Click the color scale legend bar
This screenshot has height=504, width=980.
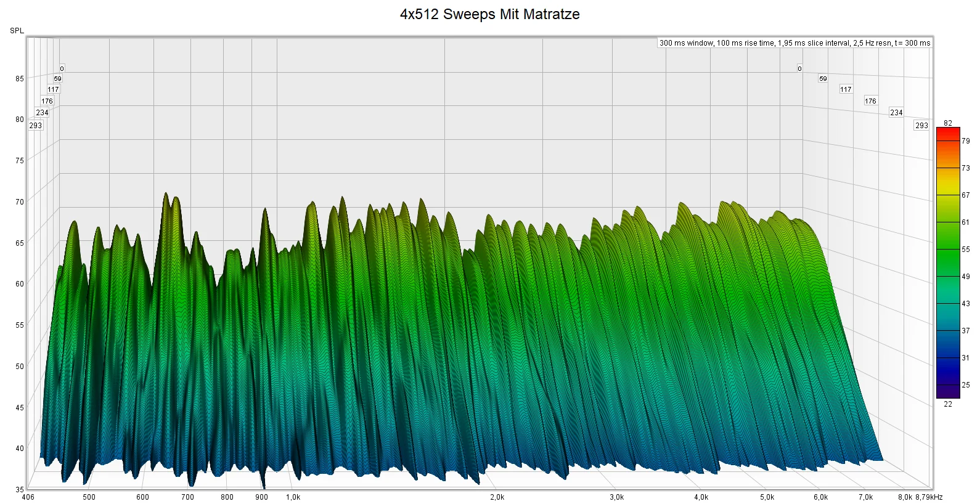pos(948,263)
